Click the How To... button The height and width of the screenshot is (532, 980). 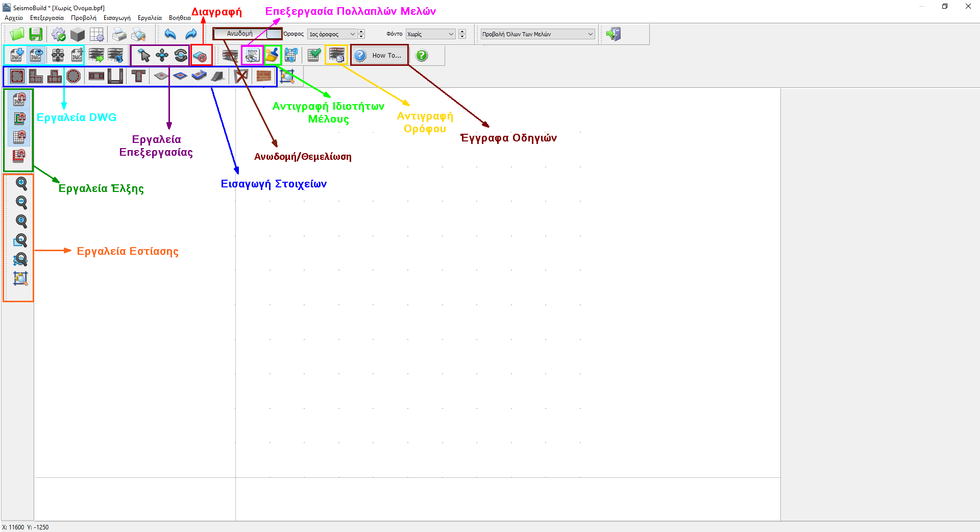[380, 55]
